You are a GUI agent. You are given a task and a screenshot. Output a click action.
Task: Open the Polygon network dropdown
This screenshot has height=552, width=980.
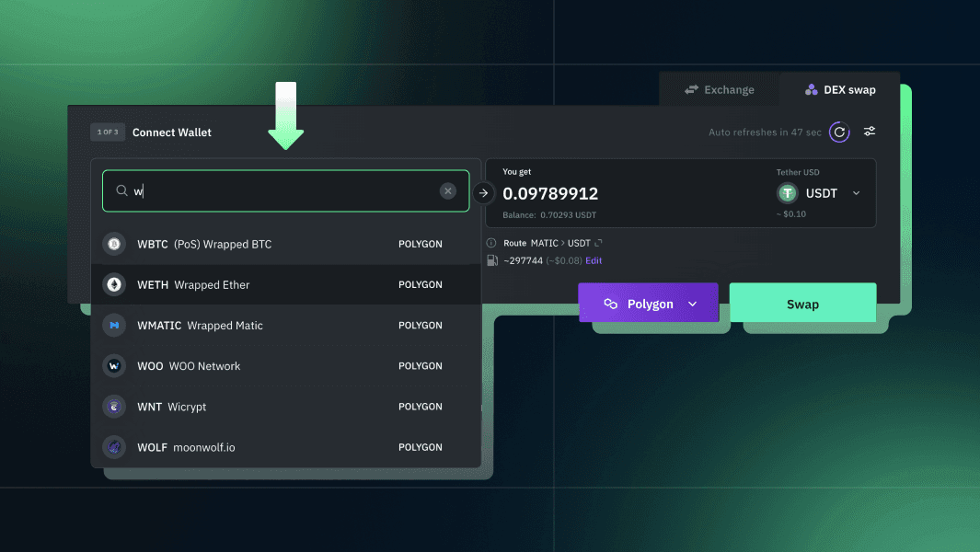(648, 304)
